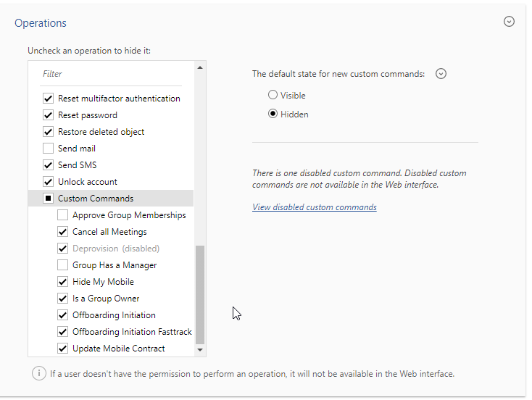This screenshot has height=400, width=532.
Task: Click the operations Filter field
Action: [x=112, y=74]
